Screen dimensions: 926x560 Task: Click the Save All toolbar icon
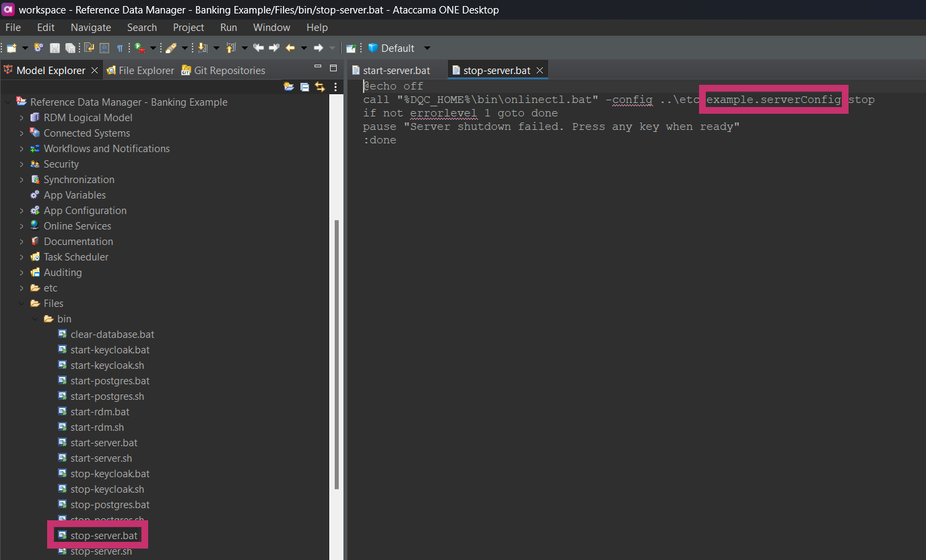70,48
